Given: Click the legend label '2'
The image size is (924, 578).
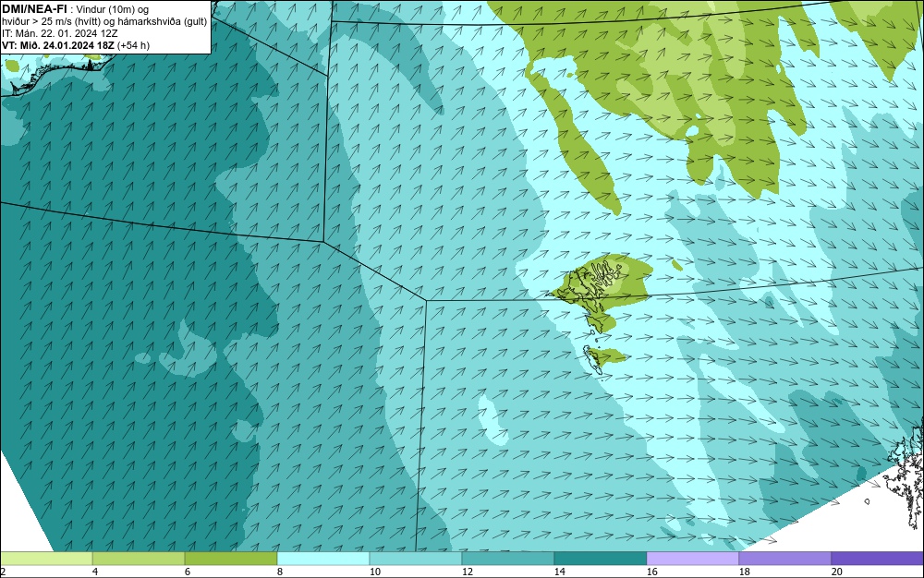Looking at the screenshot, I should (3, 572).
